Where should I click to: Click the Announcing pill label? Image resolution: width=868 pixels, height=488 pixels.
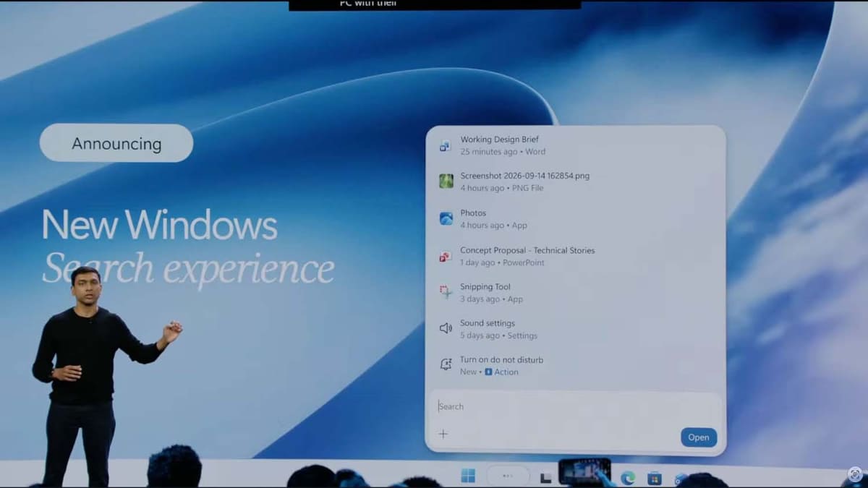pos(116,143)
